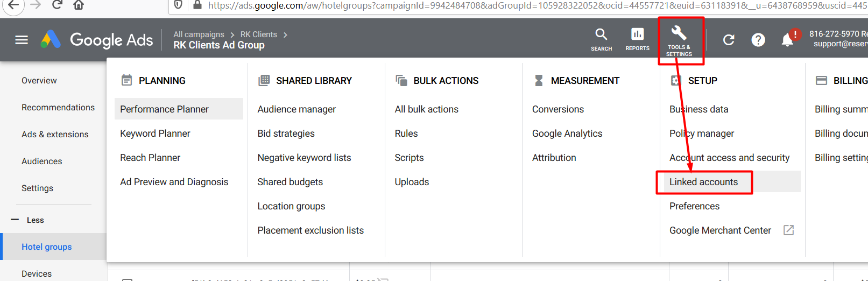Open Google Merchant Center external link icon

coord(789,230)
